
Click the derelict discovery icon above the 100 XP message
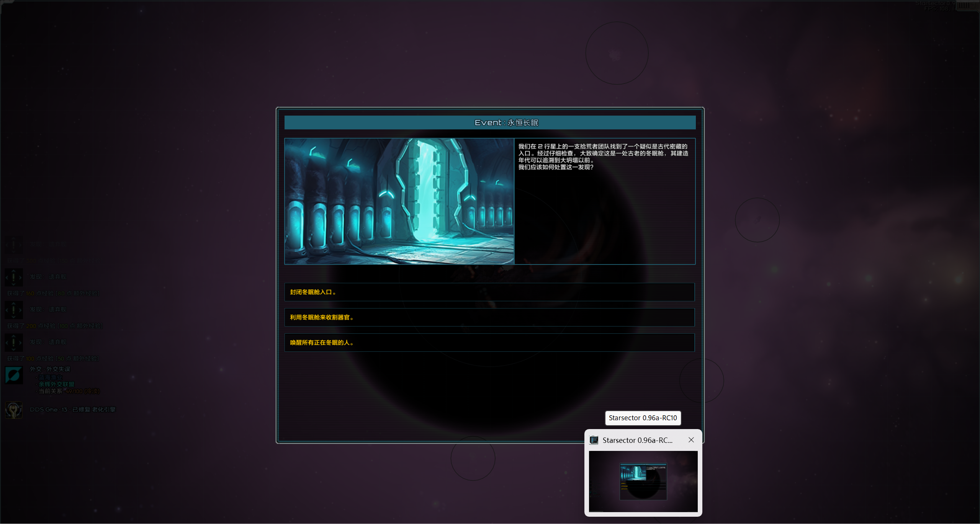pos(14,342)
